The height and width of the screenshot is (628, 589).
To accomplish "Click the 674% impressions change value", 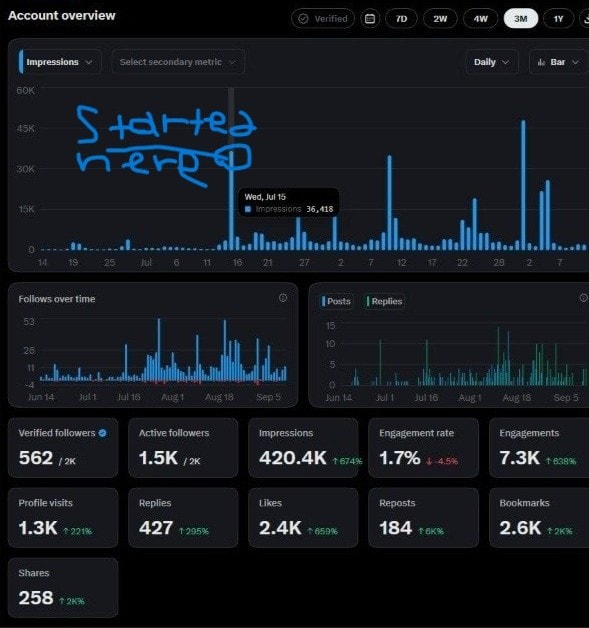I will [x=347, y=461].
